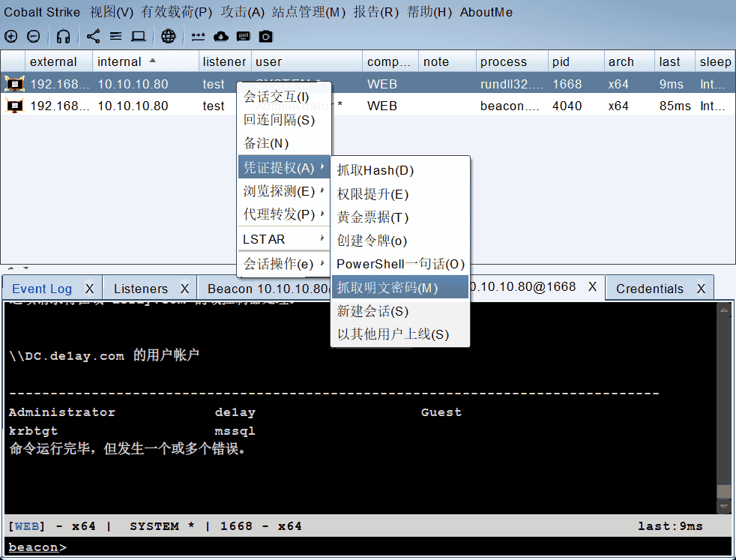
Task: Click the beacon icon on first session row
Action: point(13,83)
